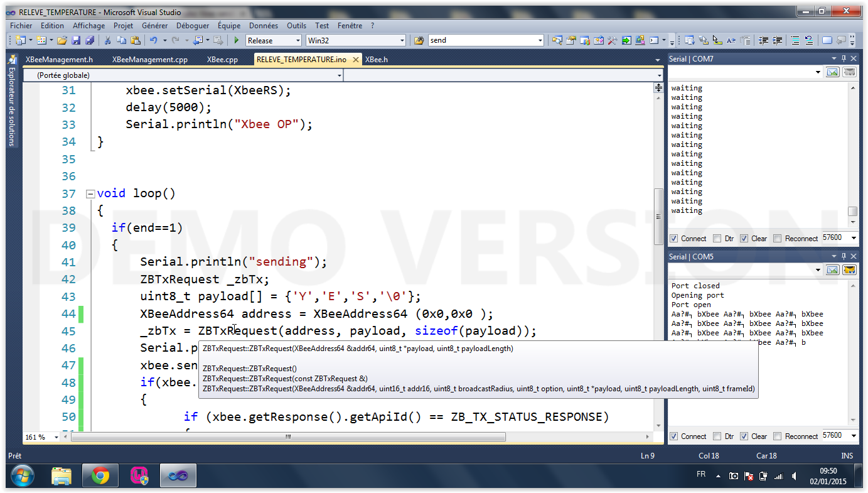Open the 161 % zoom level dropdown
Viewport: 868px width, 493px height.
tap(56, 437)
